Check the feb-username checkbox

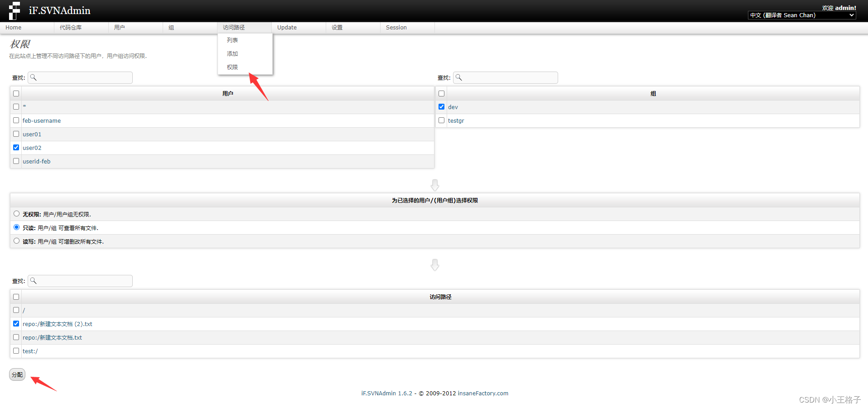16,120
